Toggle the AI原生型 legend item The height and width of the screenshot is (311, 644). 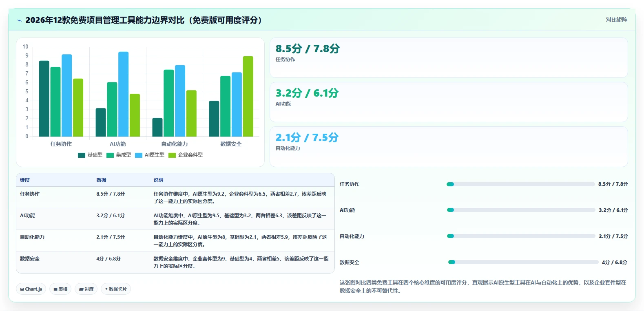click(x=150, y=155)
